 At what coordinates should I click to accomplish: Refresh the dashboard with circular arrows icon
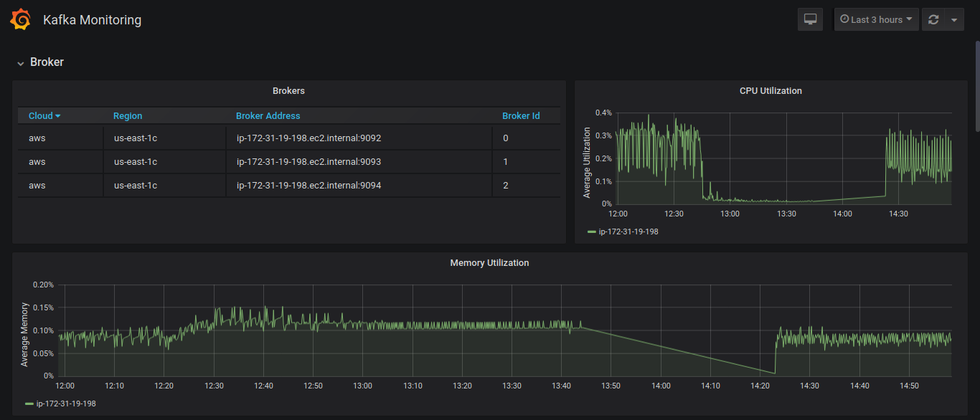[x=933, y=19]
